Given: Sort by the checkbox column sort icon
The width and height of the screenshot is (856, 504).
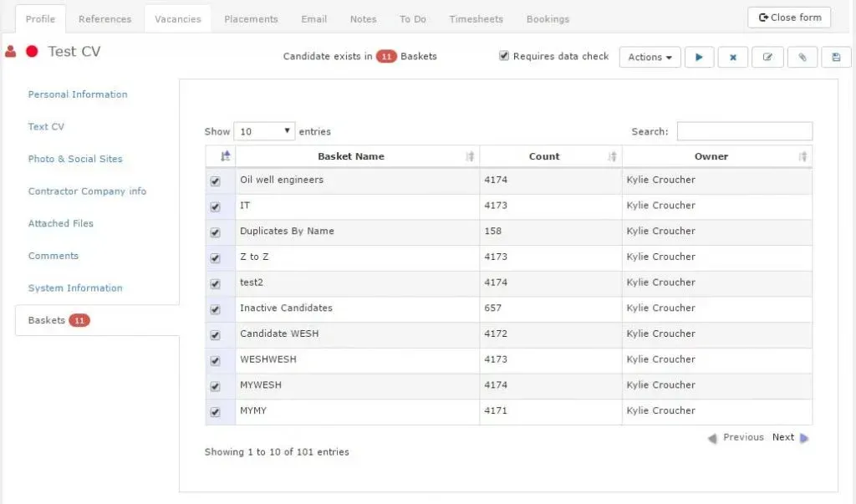Looking at the screenshot, I should (x=225, y=156).
